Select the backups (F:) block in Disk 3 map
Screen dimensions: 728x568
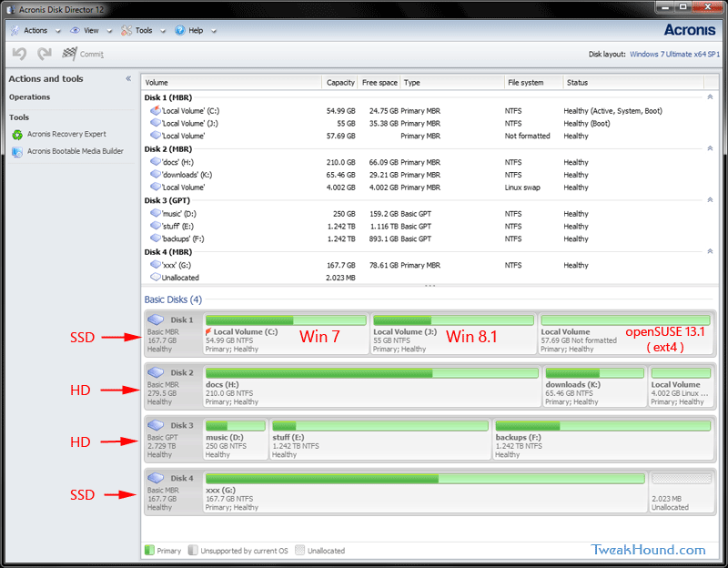603,440
